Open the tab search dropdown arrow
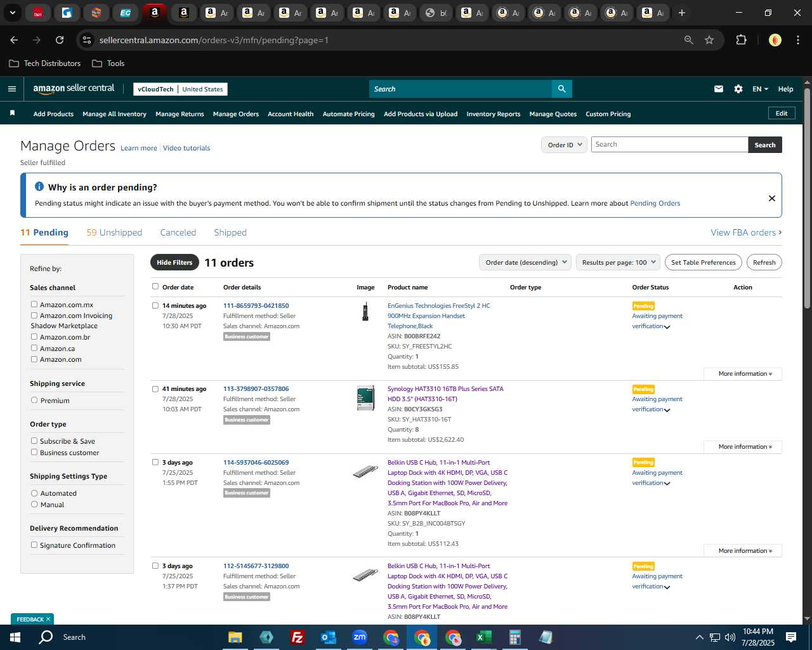 [12, 13]
